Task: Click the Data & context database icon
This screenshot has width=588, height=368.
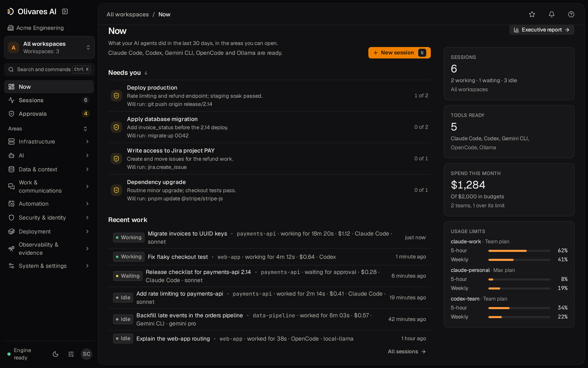Action: pos(11,169)
